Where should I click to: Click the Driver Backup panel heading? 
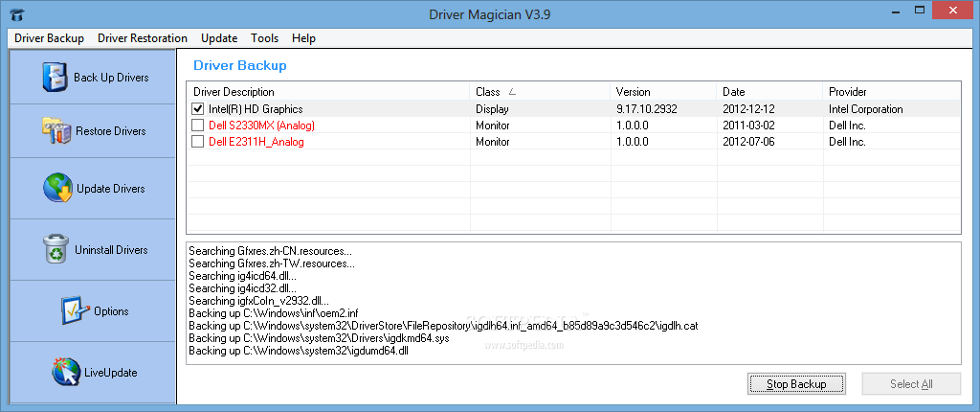(240, 66)
